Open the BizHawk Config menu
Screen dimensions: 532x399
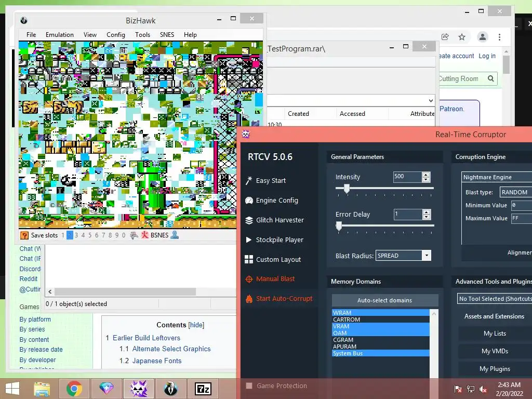116,35
